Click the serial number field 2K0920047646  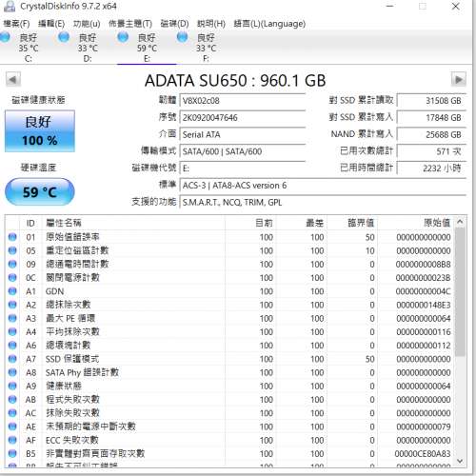(243, 117)
